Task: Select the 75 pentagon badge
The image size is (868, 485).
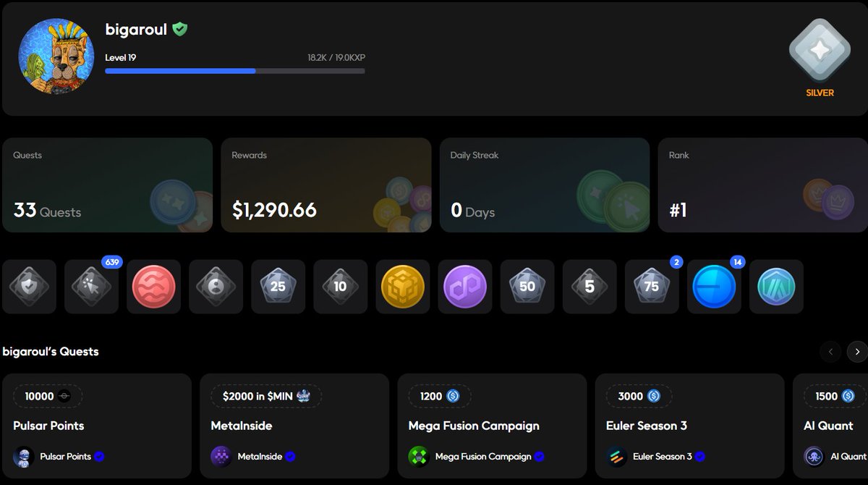Action: tap(652, 287)
